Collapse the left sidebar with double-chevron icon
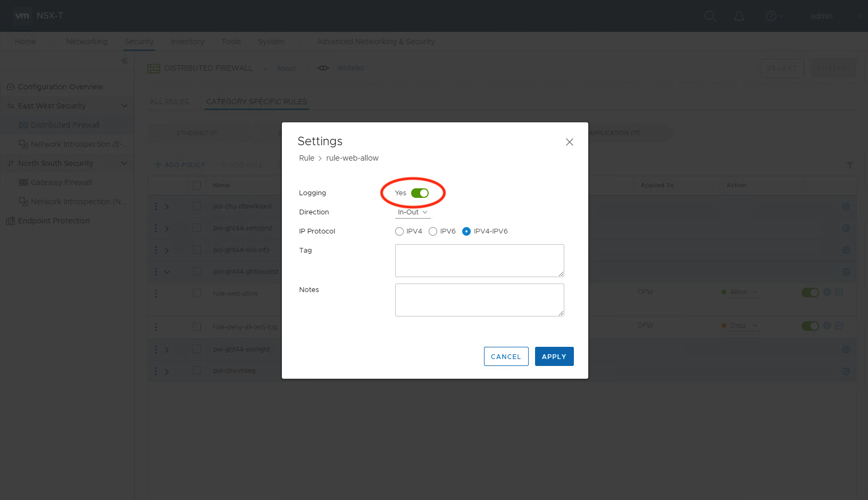 (124, 61)
